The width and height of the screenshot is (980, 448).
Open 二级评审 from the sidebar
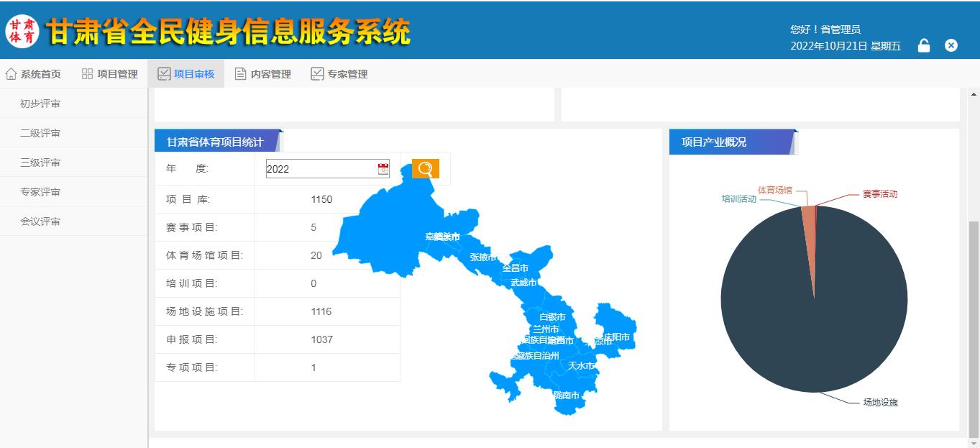click(40, 133)
